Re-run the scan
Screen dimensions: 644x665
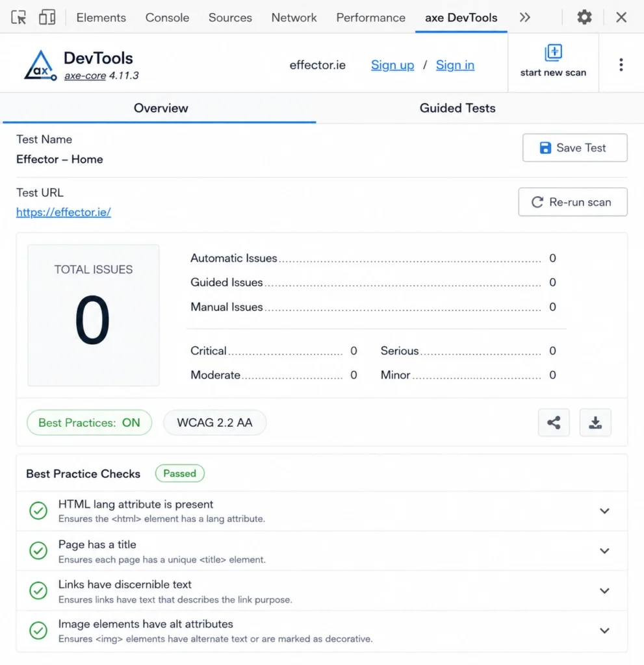[573, 202]
